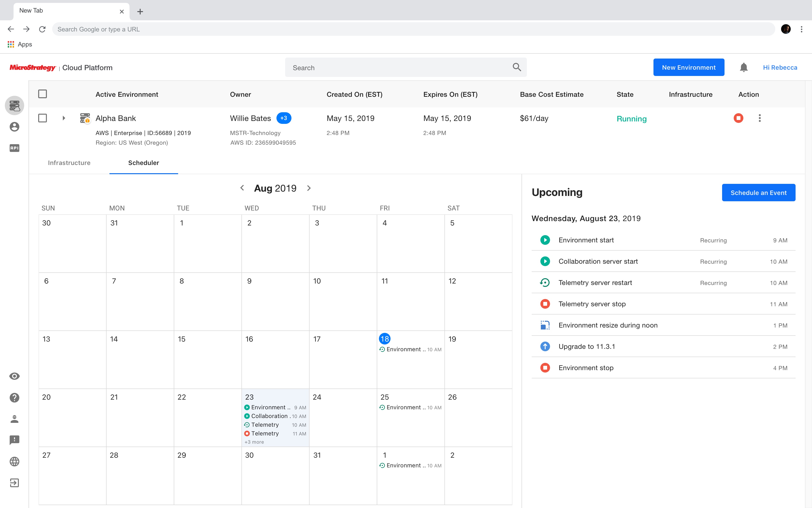Show the +3 additional owners badge
Viewport: 812px width, 508px height.
tap(283, 118)
